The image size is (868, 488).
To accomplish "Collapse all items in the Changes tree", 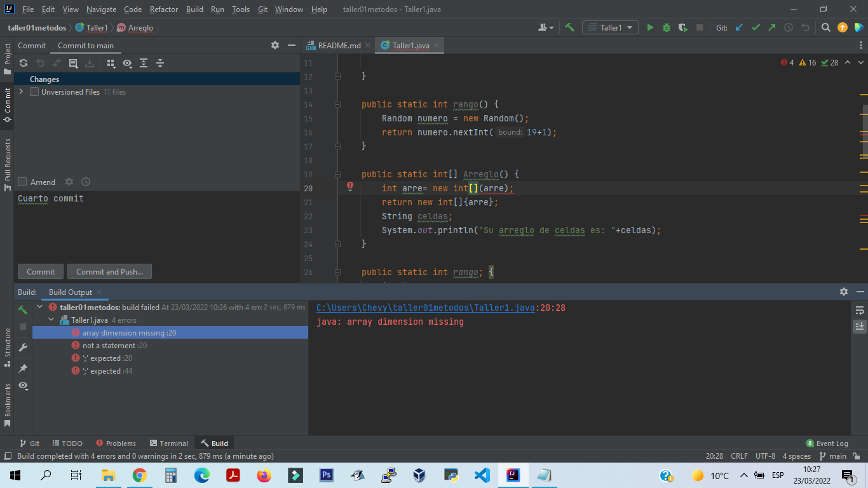I will [160, 63].
